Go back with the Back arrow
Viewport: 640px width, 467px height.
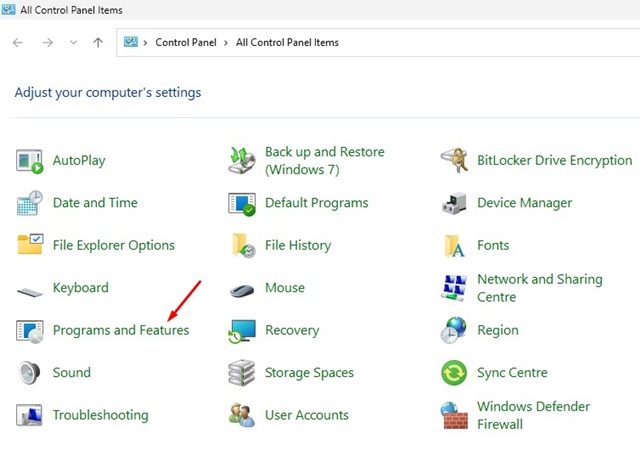[x=18, y=43]
